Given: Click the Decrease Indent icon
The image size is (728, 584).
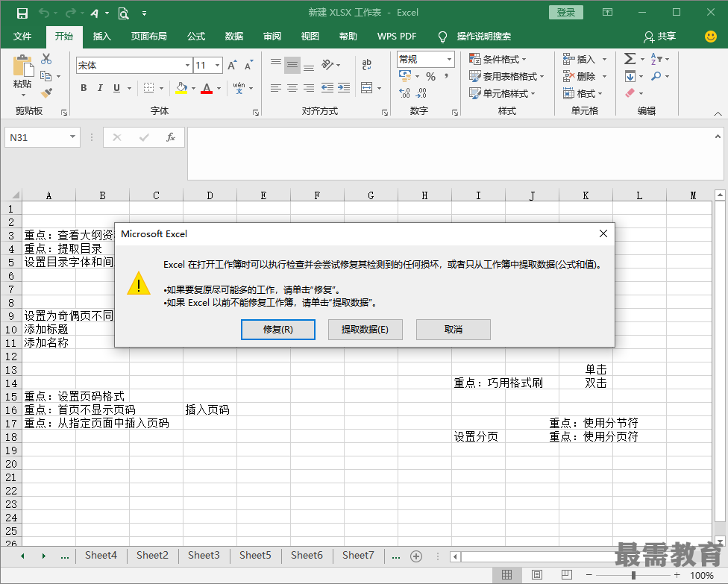Looking at the screenshot, I should pyautogui.click(x=327, y=88).
